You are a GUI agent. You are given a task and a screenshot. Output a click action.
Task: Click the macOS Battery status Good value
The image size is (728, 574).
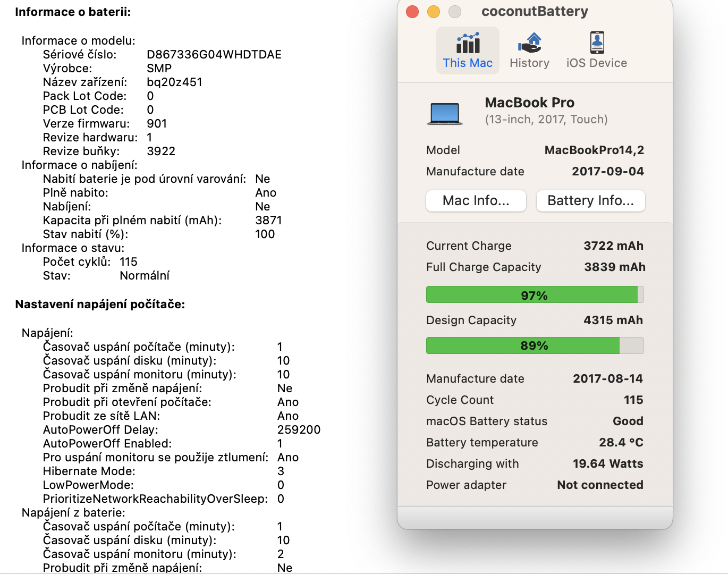click(x=628, y=421)
